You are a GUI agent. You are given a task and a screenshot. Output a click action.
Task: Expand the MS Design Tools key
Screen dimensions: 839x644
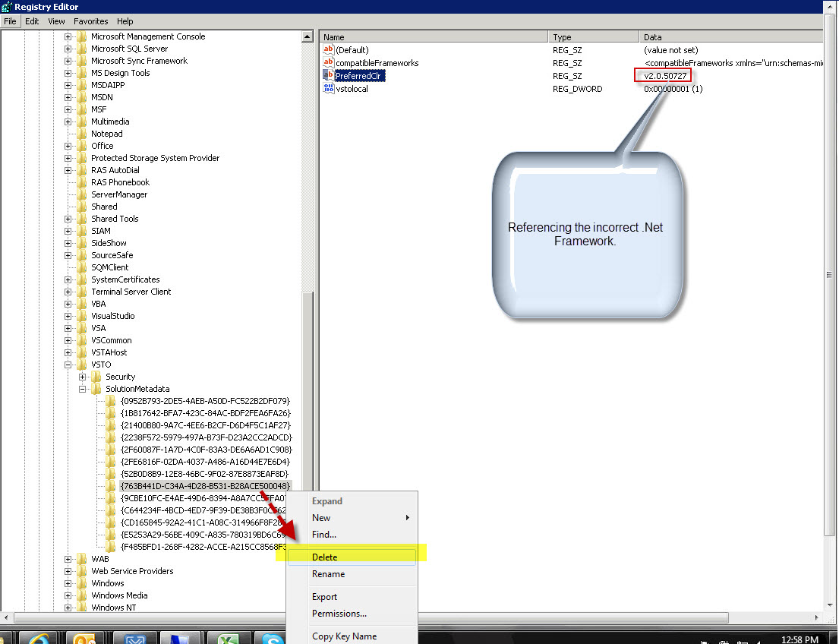68,74
